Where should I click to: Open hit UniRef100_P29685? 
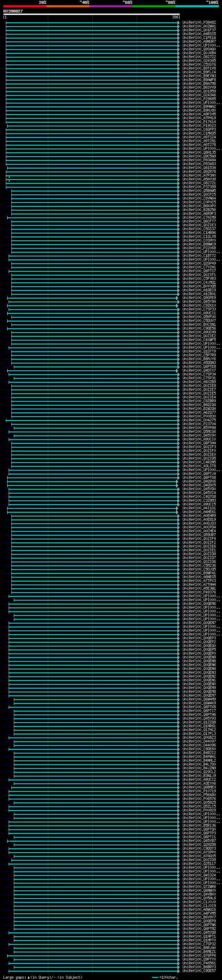[x=199, y=99]
